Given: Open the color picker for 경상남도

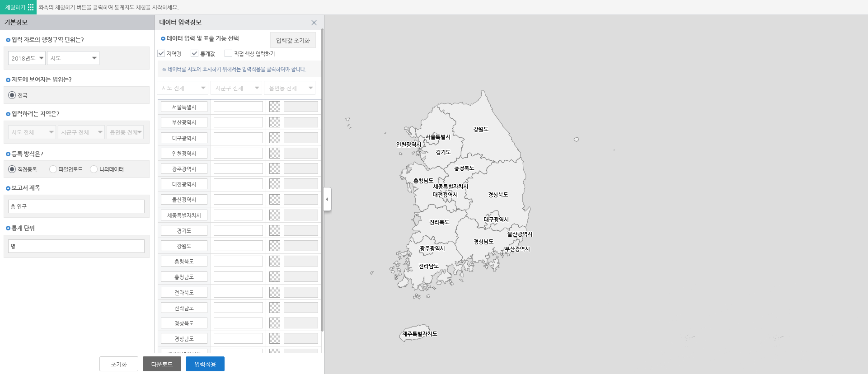Looking at the screenshot, I should click(x=275, y=338).
